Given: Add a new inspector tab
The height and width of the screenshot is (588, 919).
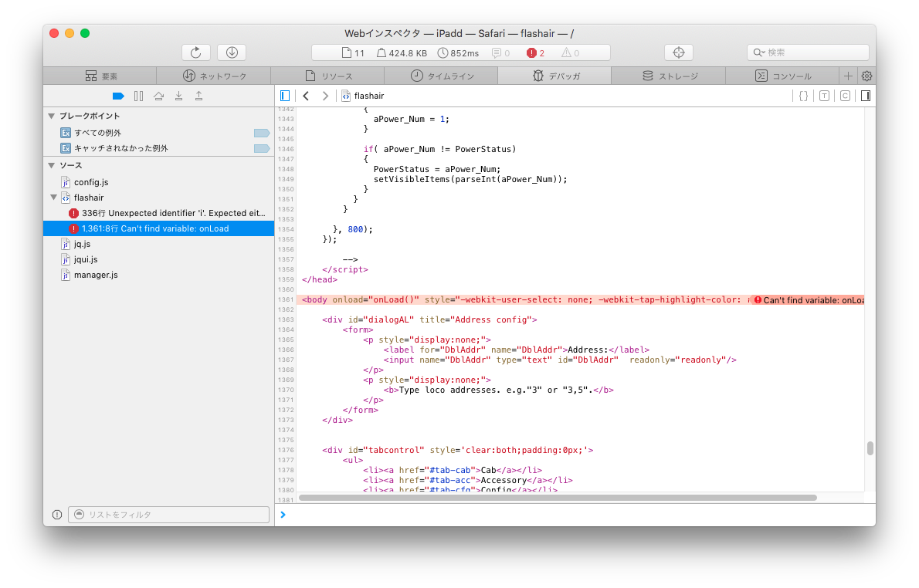Looking at the screenshot, I should (847, 76).
